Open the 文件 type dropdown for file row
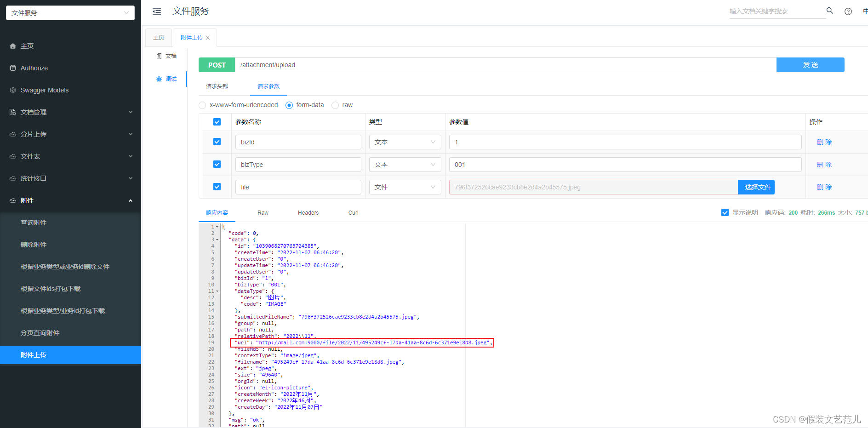Viewport: 868px width, 428px height. (x=405, y=187)
